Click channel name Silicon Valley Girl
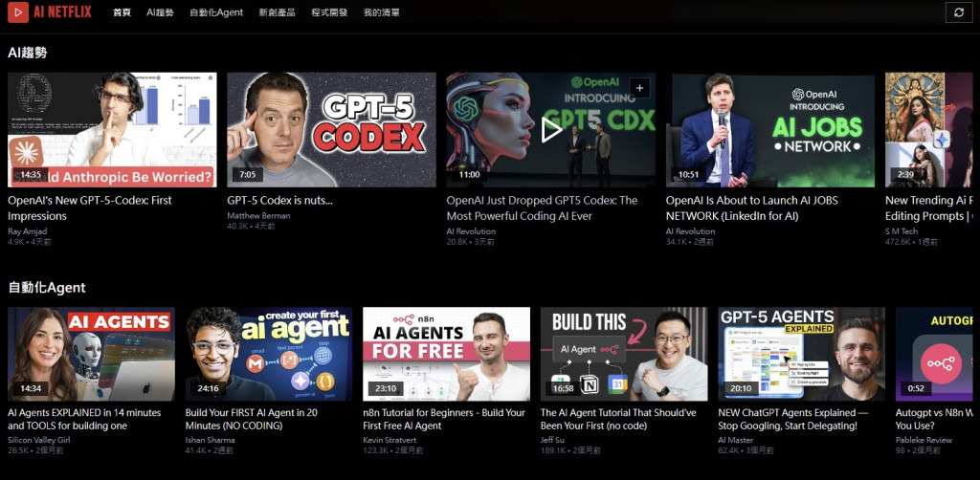Image resolution: width=980 pixels, height=480 pixels. tap(38, 440)
